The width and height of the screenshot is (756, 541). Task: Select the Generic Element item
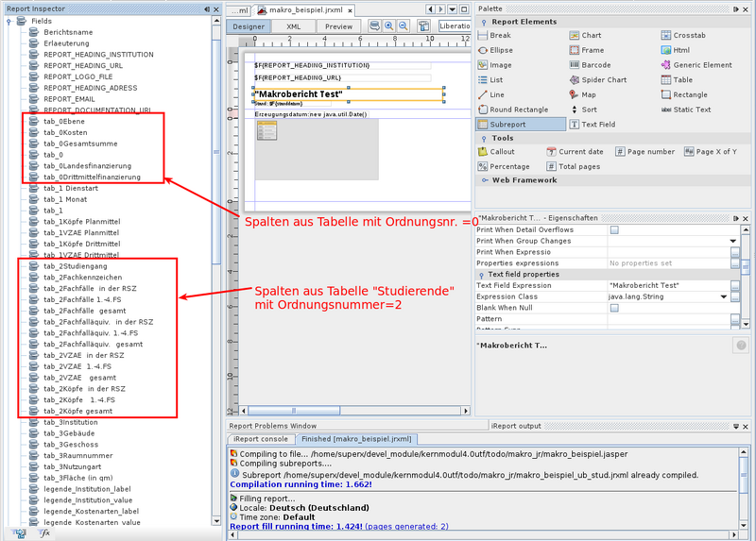(696, 65)
